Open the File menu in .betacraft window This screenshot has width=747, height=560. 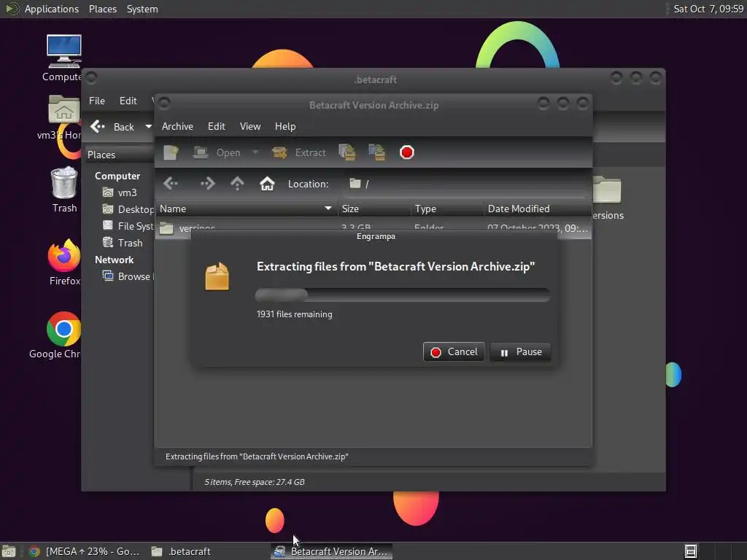97,101
